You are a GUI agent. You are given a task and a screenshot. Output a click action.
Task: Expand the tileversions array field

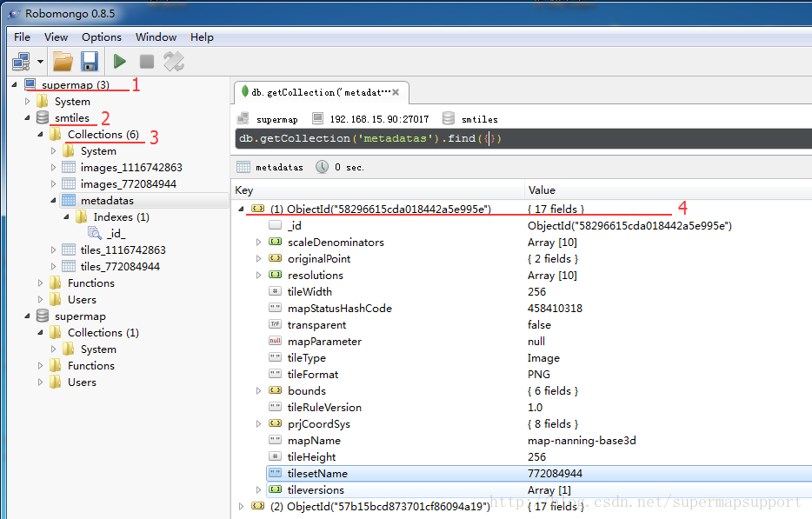tap(258, 489)
